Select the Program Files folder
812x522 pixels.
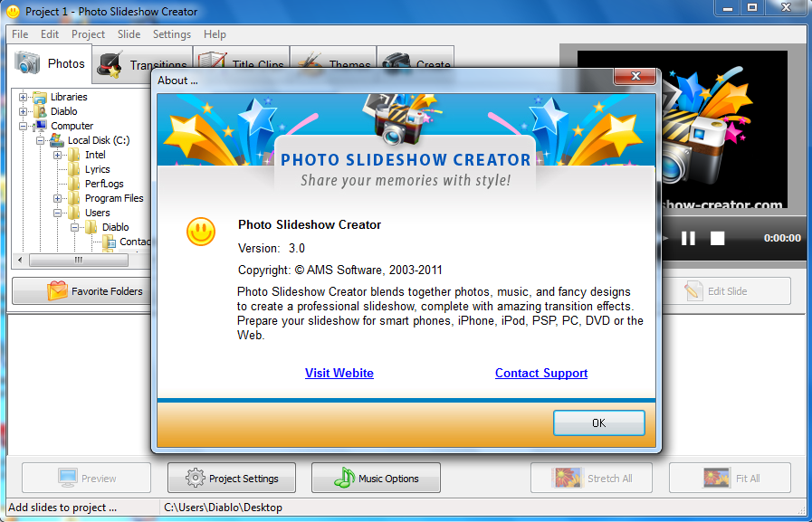114,198
